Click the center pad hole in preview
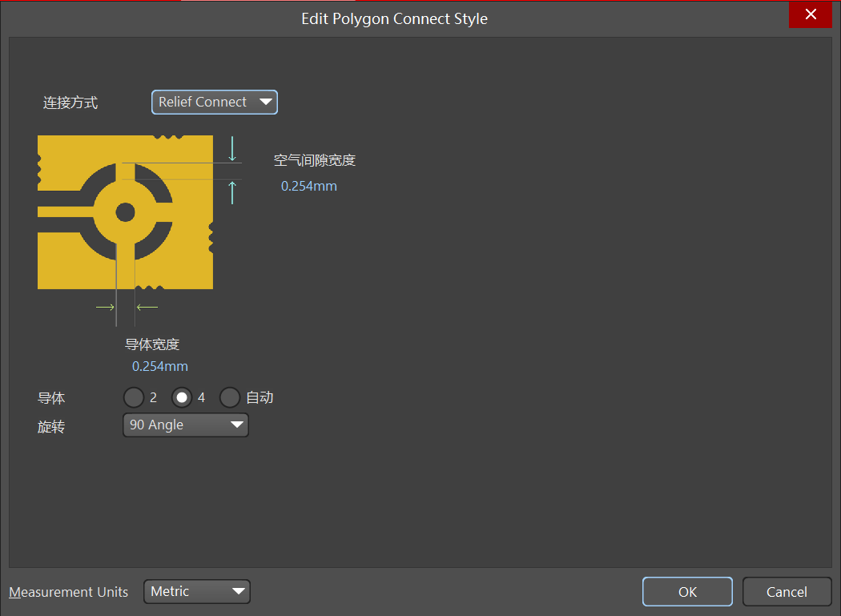 (125, 212)
